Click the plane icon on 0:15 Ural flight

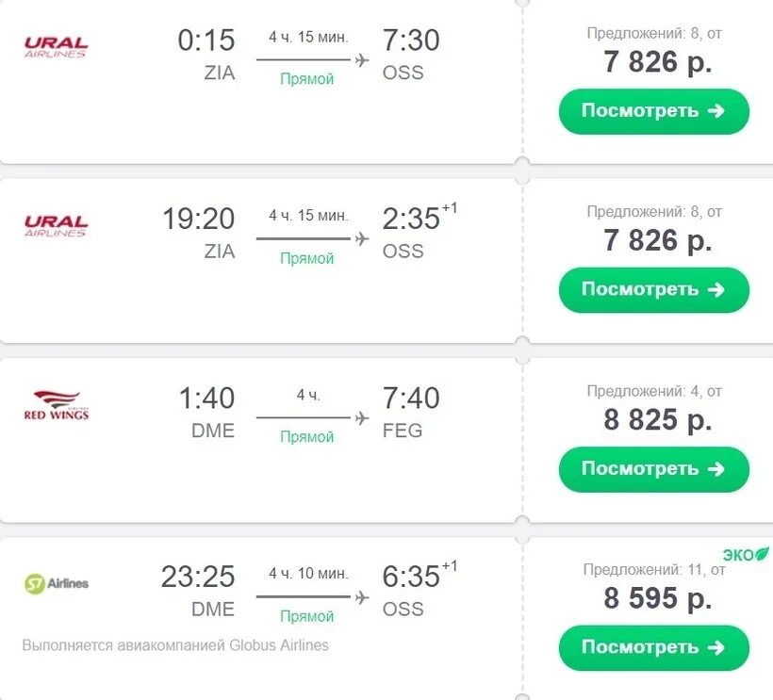361,60
